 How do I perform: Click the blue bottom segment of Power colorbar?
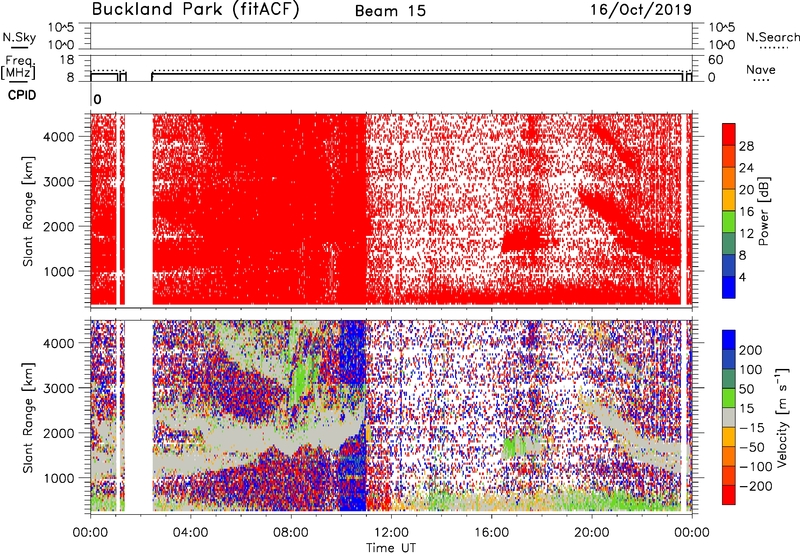[x=729, y=287]
